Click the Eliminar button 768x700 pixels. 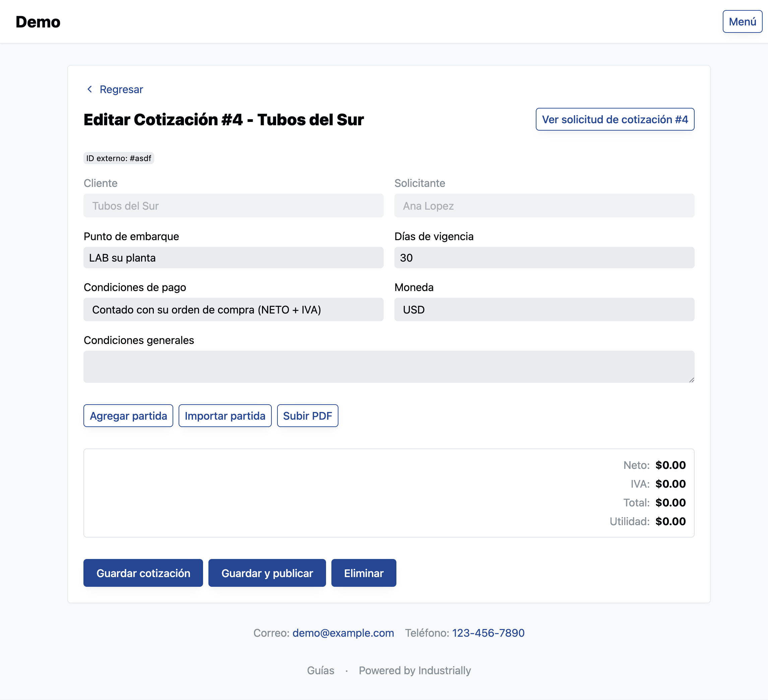click(363, 573)
